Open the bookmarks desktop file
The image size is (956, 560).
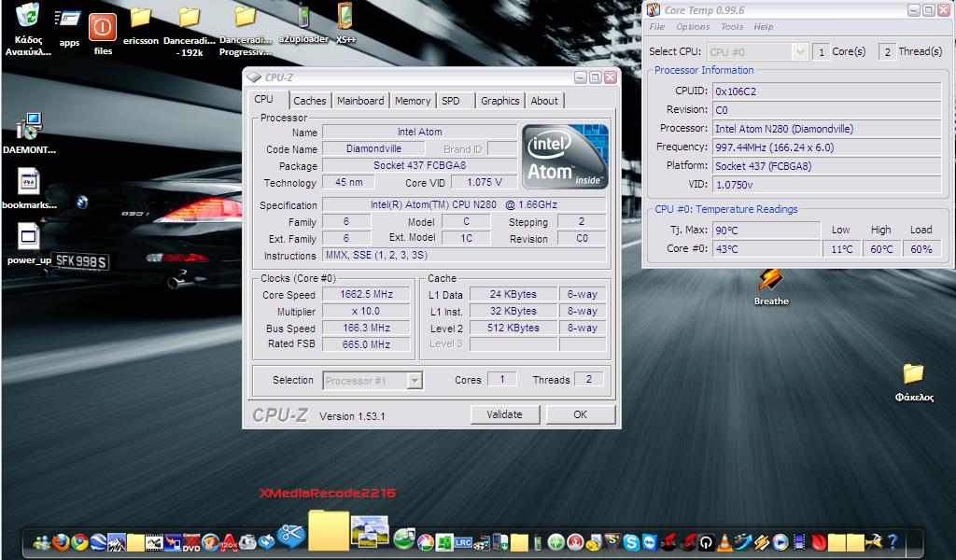[29, 189]
